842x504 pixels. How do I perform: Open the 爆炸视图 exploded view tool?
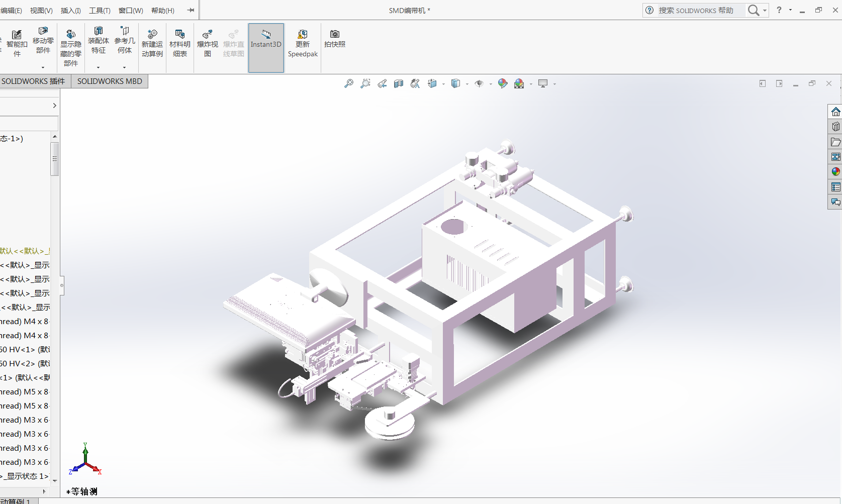point(207,44)
